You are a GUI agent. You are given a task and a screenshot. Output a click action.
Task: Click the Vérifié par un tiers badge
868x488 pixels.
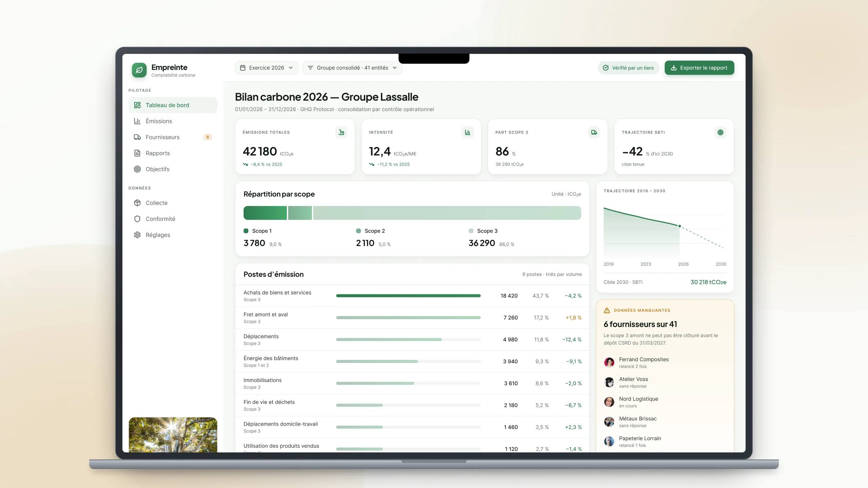(629, 68)
